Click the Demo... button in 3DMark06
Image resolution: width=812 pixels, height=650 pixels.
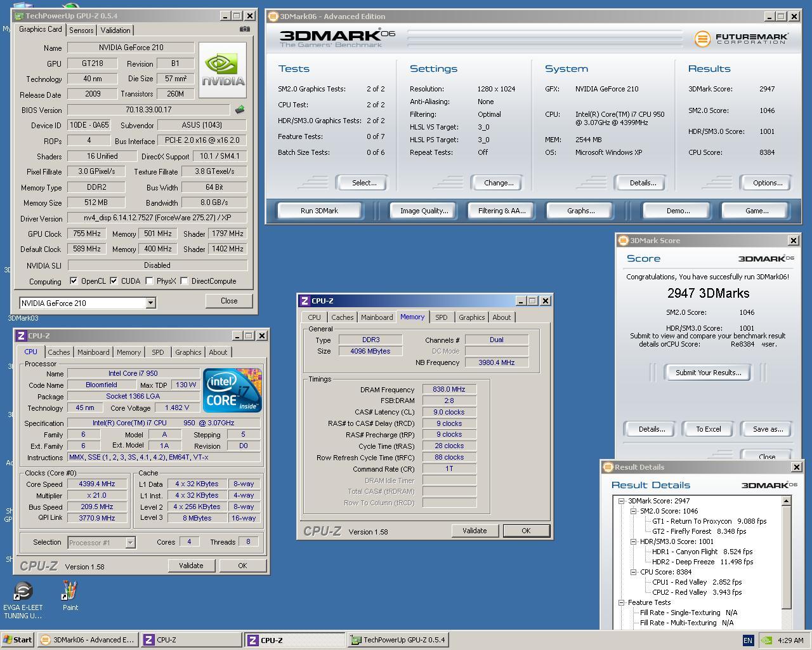[678, 211]
